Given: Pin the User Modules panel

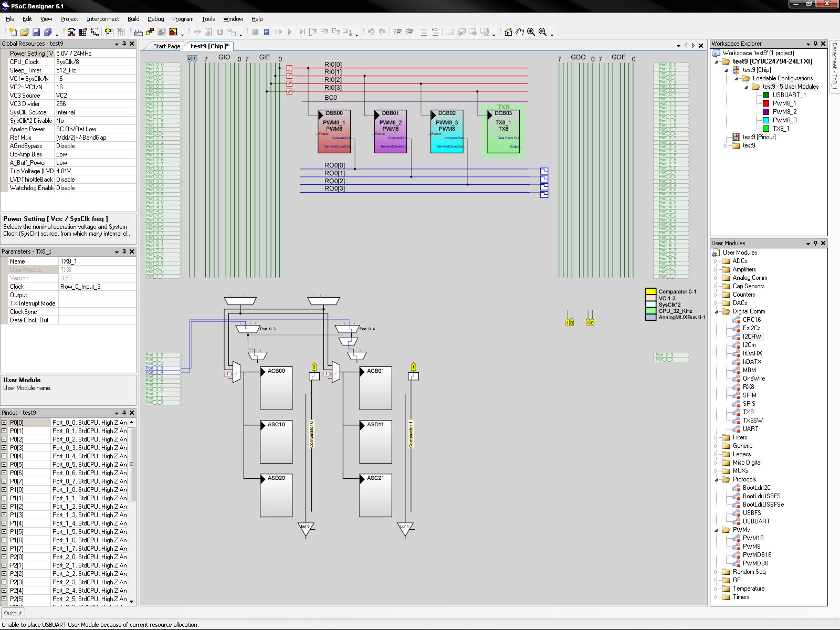Looking at the screenshot, I should click(x=815, y=243).
